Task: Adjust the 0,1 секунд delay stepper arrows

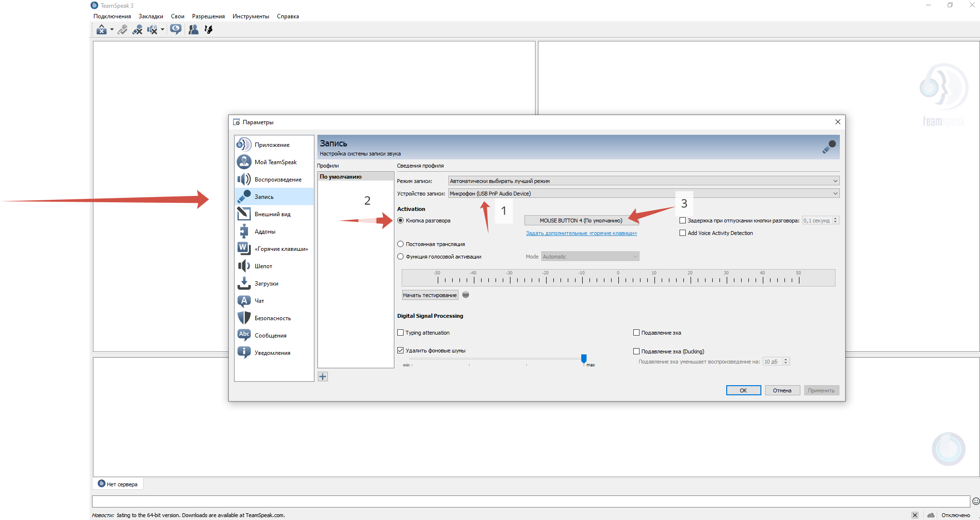Action: (836, 221)
